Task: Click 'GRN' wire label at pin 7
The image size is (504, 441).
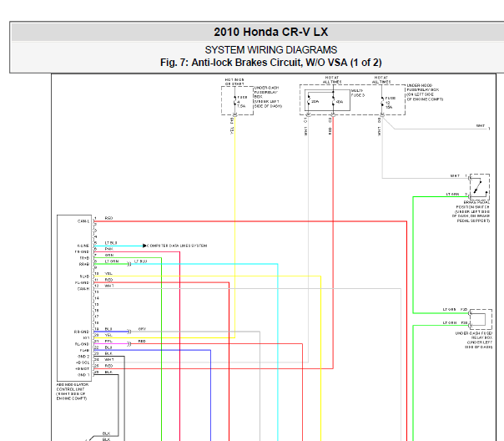Action: pyautogui.click(x=109, y=255)
